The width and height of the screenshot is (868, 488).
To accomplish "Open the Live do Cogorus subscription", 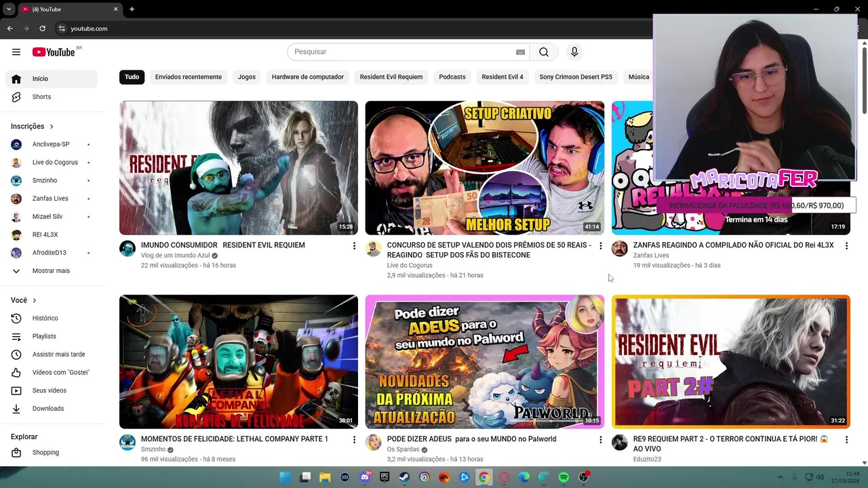I will tap(52, 163).
